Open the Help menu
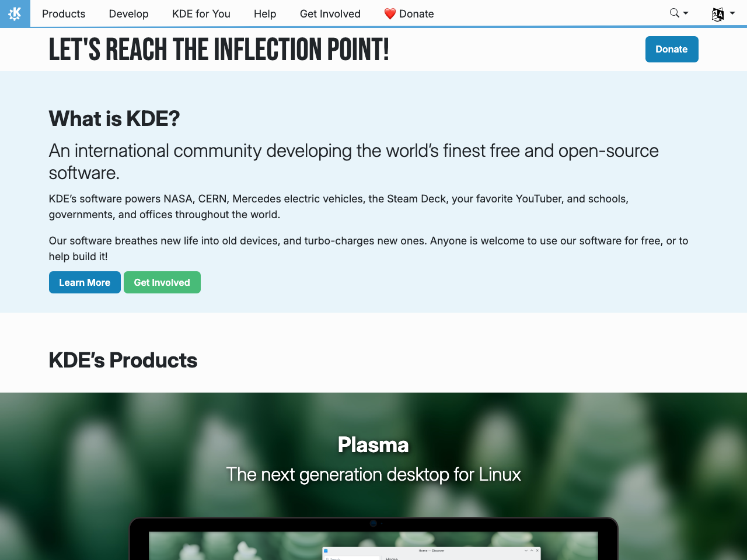747x560 pixels. point(264,13)
